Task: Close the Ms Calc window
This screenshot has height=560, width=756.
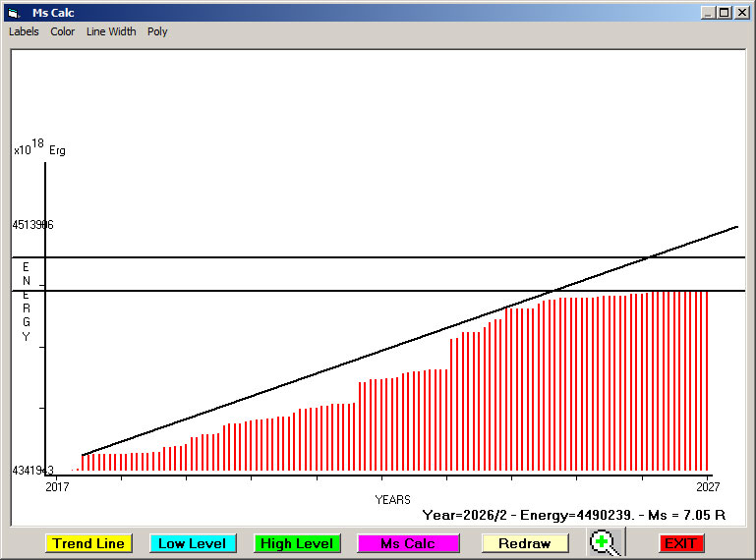Action: 742,13
